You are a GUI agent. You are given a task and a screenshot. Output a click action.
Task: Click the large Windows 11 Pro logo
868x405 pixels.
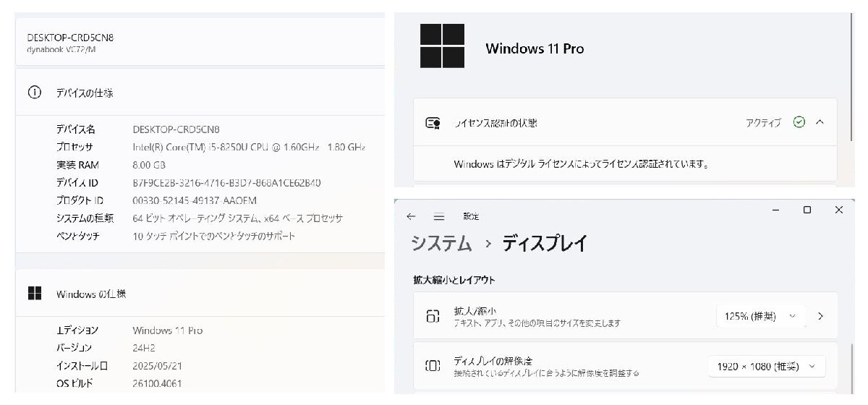point(442,48)
